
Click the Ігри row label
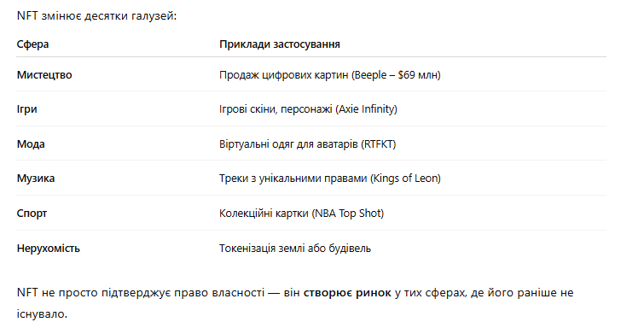point(26,109)
